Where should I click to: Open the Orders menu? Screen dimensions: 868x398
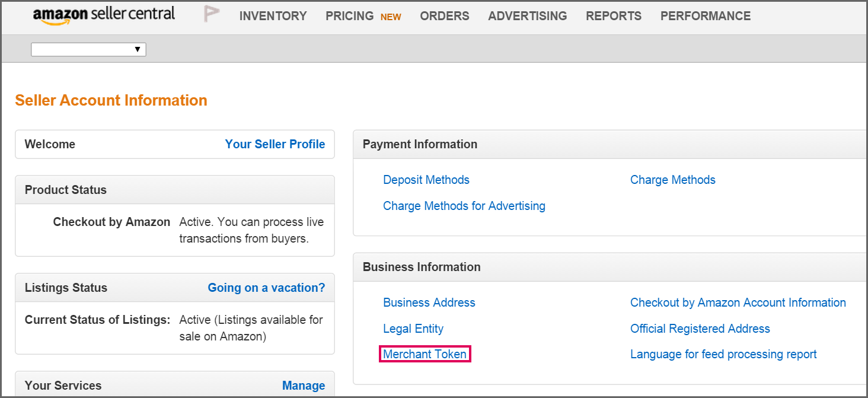tap(445, 16)
